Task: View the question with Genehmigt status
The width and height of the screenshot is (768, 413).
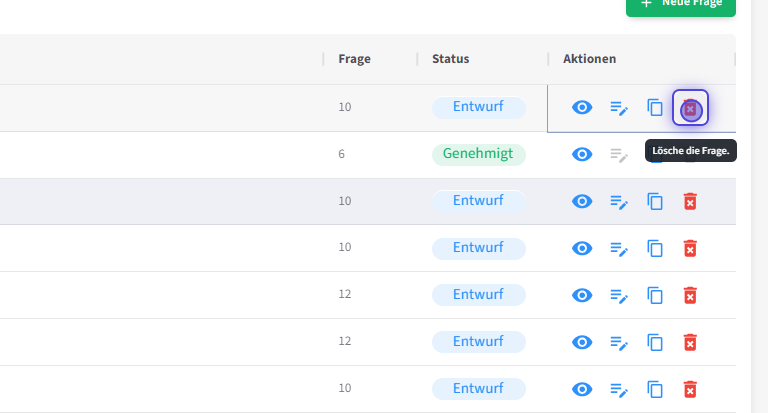Action: [582, 154]
